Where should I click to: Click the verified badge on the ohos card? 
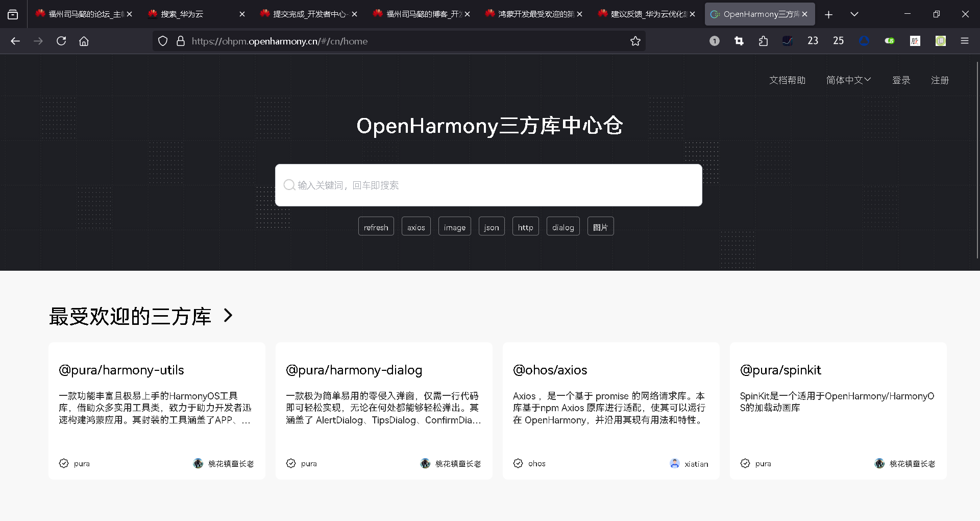[x=518, y=463]
